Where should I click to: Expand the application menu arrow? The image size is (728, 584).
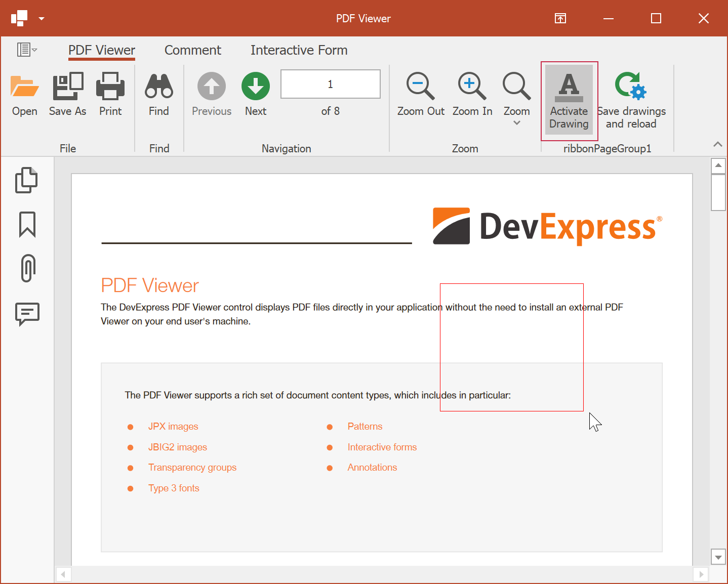42,18
